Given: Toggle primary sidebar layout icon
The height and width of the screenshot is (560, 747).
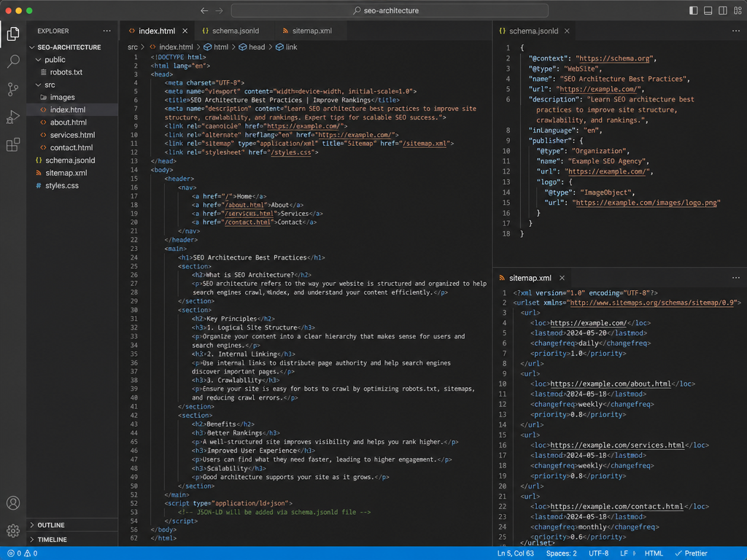Looking at the screenshot, I should point(694,10).
